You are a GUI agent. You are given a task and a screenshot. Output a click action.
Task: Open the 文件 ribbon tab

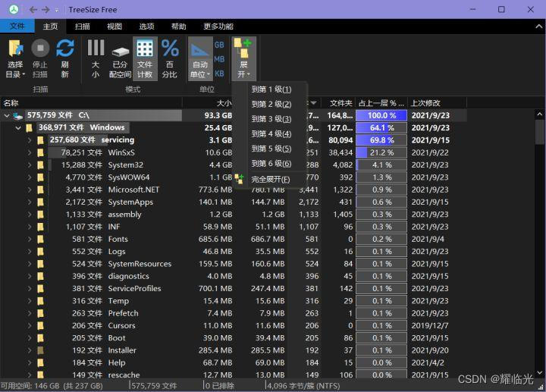(x=17, y=26)
